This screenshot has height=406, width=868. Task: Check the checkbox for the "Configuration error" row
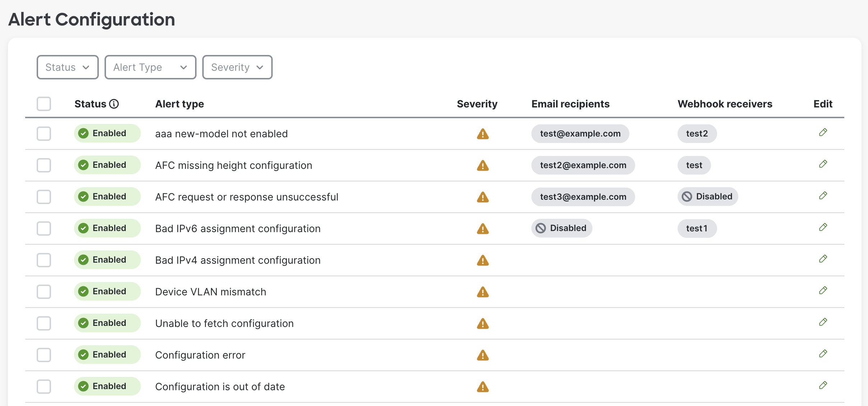click(x=43, y=355)
